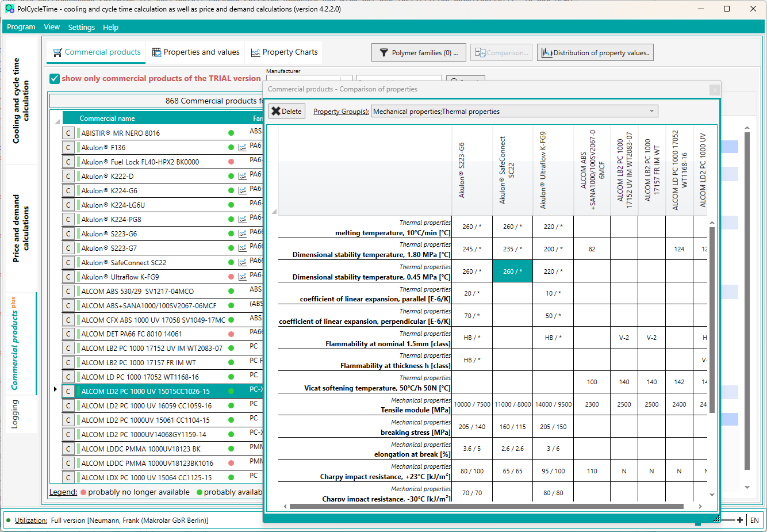The height and width of the screenshot is (532, 767).
Task: Click the Commercial name column header
Action: (x=107, y=118)
